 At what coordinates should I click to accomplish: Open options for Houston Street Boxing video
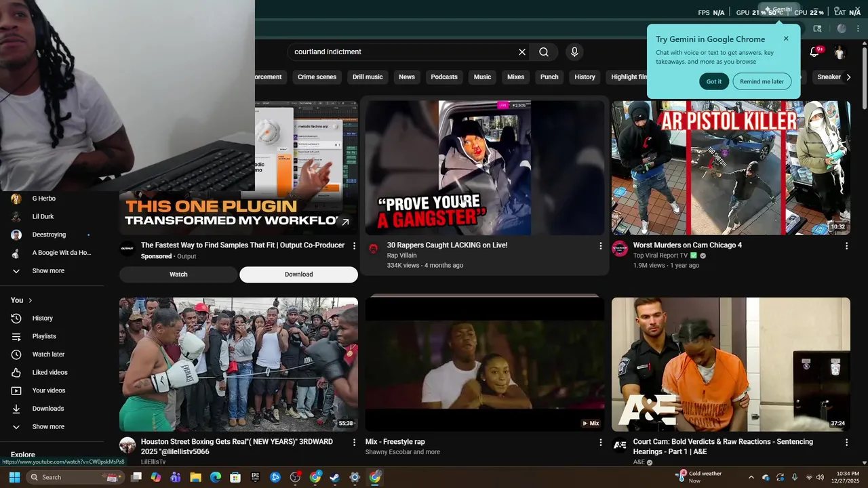coord(354,443)
